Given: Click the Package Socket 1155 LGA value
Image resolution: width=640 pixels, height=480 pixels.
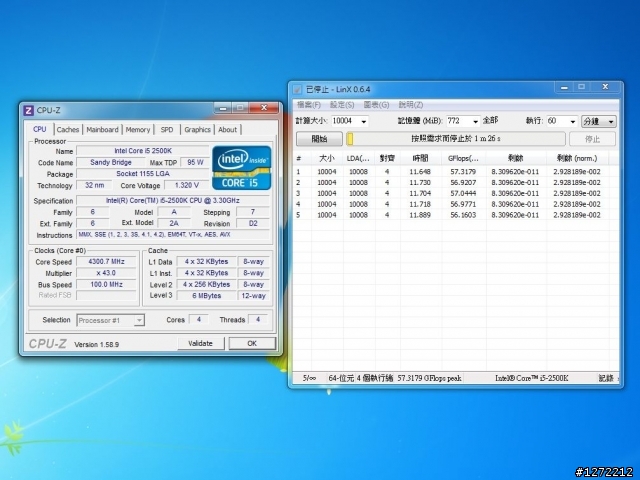Looking at the screenshot, I should pos(142,174).
